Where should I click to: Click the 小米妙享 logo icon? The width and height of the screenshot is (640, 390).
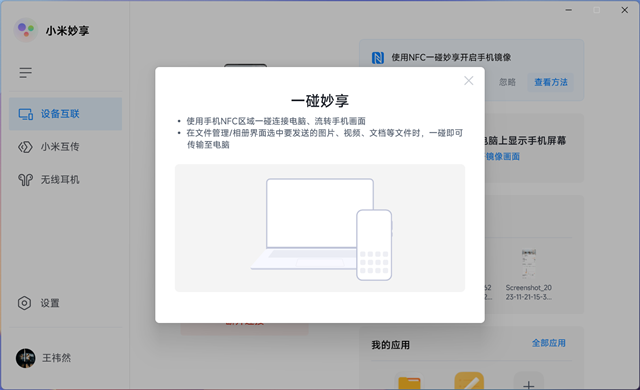coord(25,30)
